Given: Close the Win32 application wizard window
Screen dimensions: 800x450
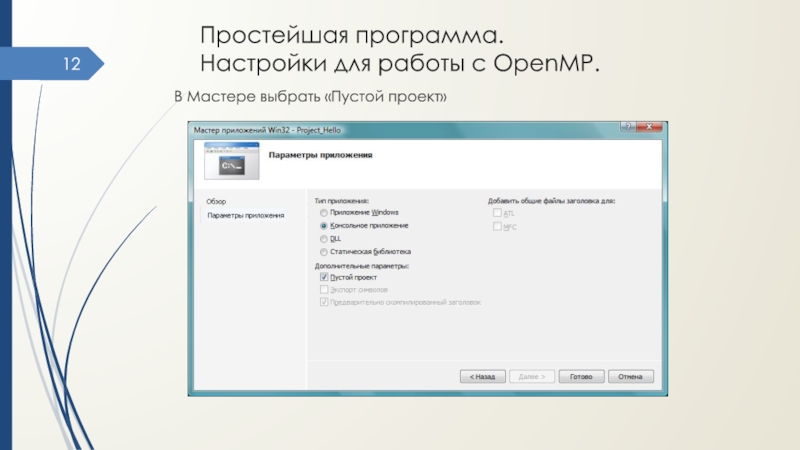Looking at the screenshot, I should (649, 129).
